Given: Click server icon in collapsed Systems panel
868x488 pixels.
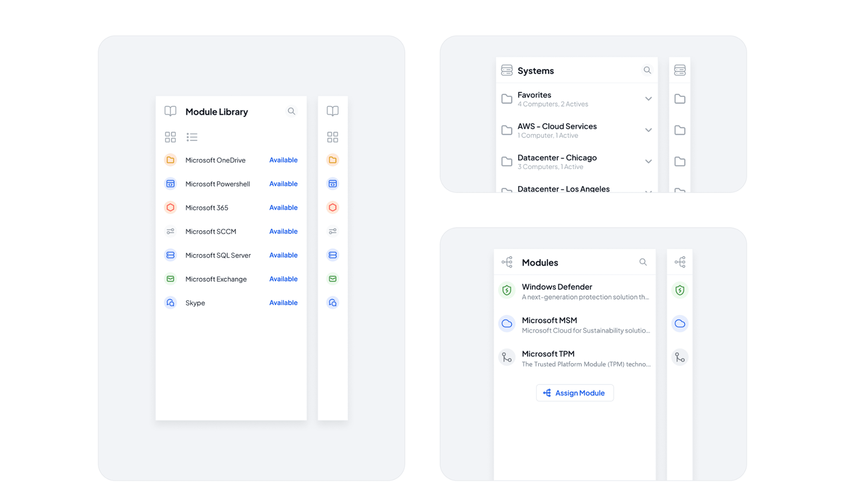Looking at the screenshot, I should pos(680,70).
